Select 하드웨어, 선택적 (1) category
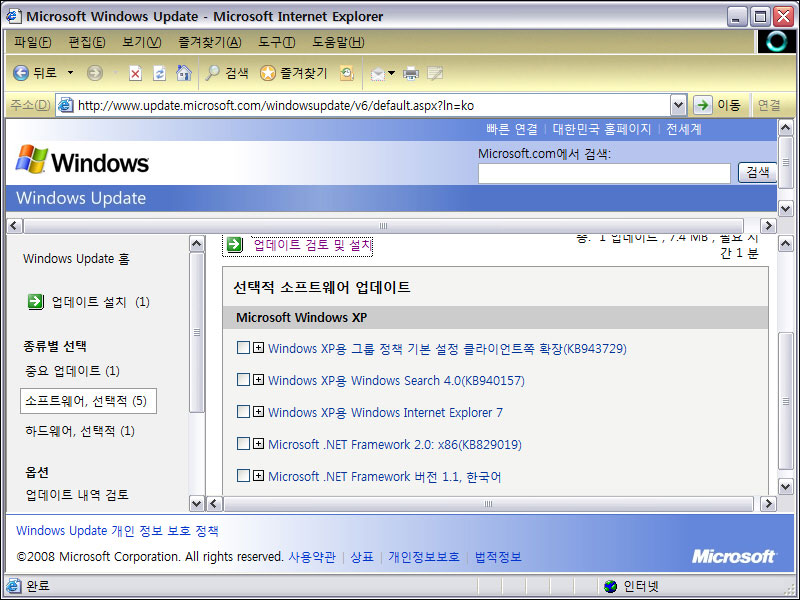Screen dimensions: 800x600 point(80,431)
